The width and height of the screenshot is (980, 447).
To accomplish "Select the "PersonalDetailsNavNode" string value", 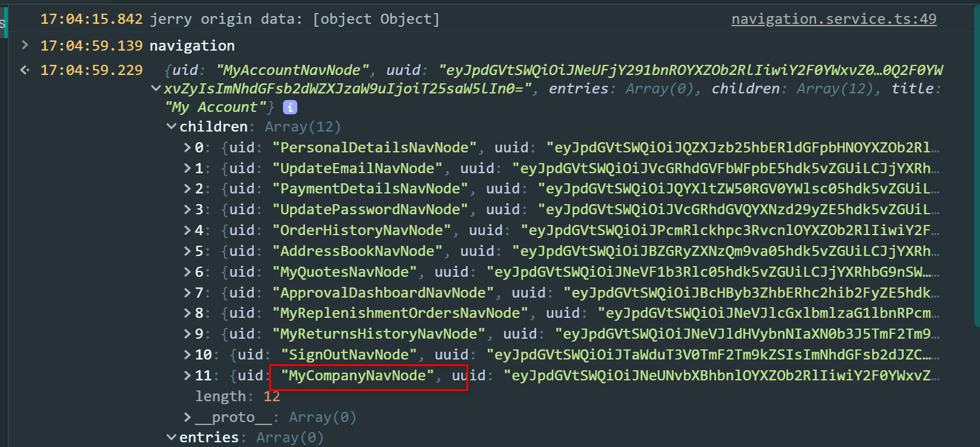I will click(375, 148).
